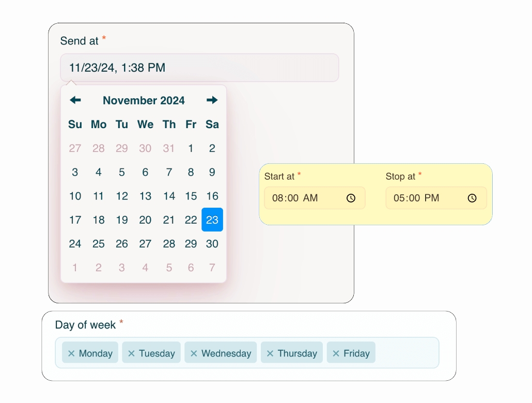Choose December 7 from next month days
This screenshot has height=403, width=532.
click(212, 268)
